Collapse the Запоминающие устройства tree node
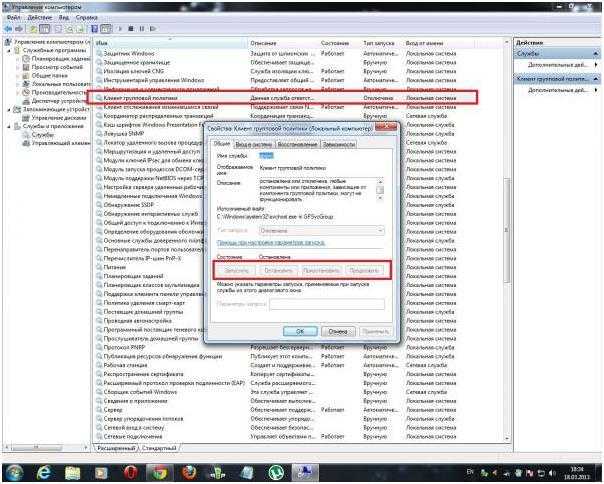 coord(9,109)
